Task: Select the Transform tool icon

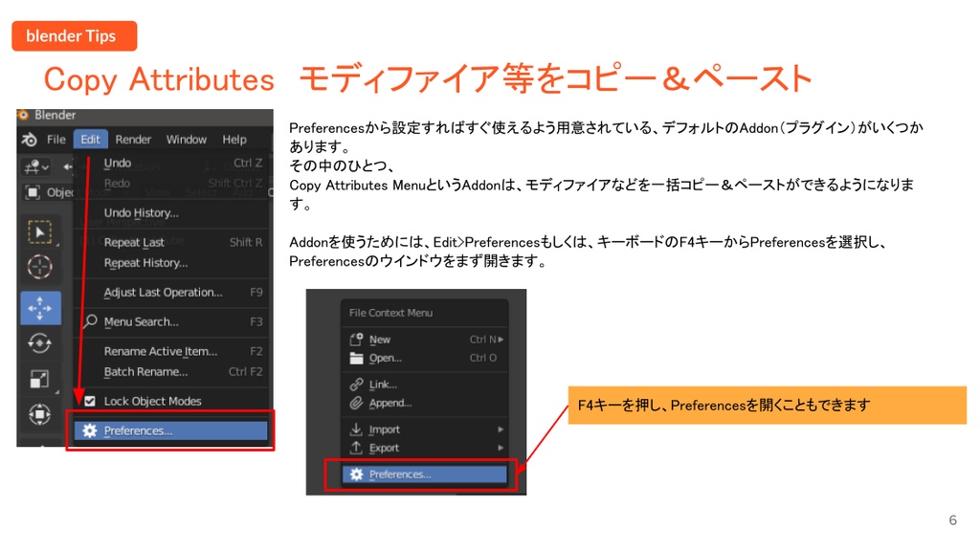Action: coord(40,414)
